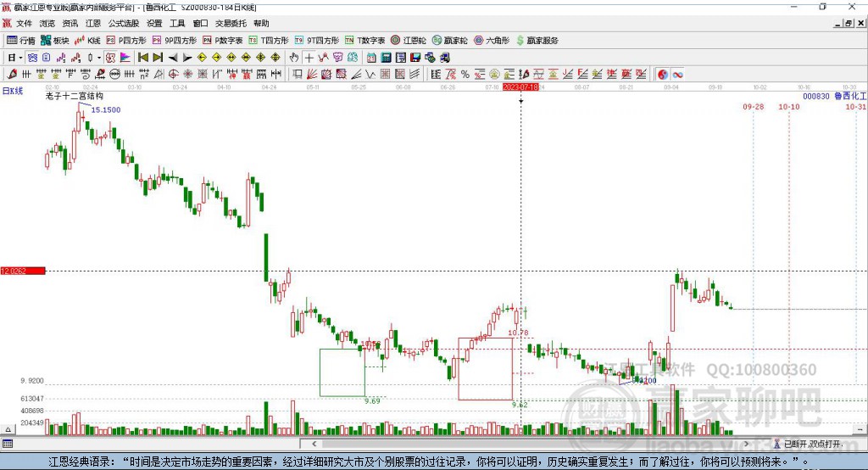The image size is (868, 470).
Task: Open the 9T四方形 tool
Action: [x=317, y=41]
